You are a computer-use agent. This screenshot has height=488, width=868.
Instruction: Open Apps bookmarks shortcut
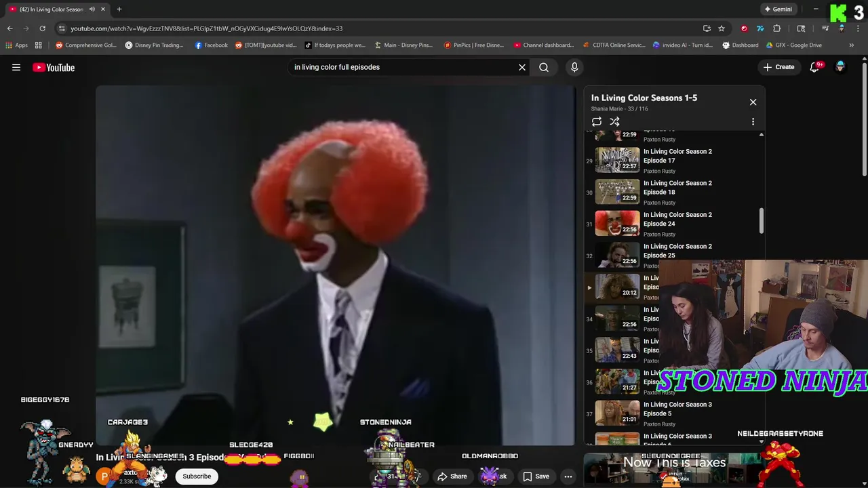tap(16, 45)
